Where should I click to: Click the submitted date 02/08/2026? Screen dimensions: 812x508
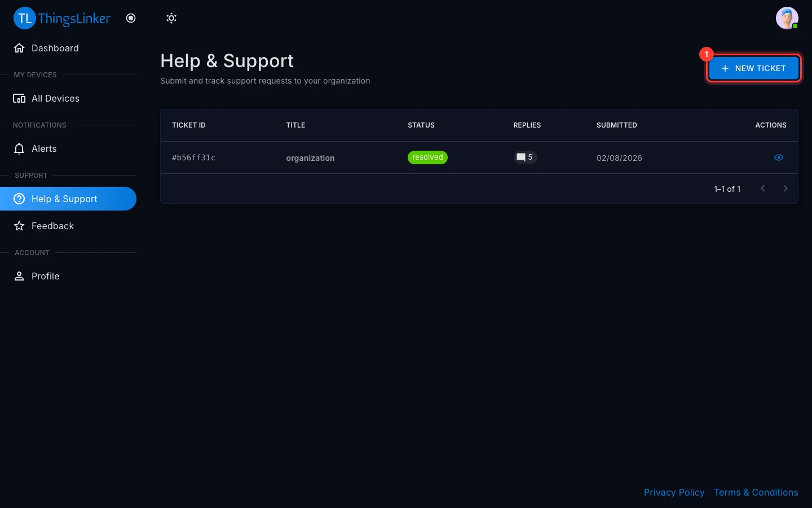[x=619, y=158]
